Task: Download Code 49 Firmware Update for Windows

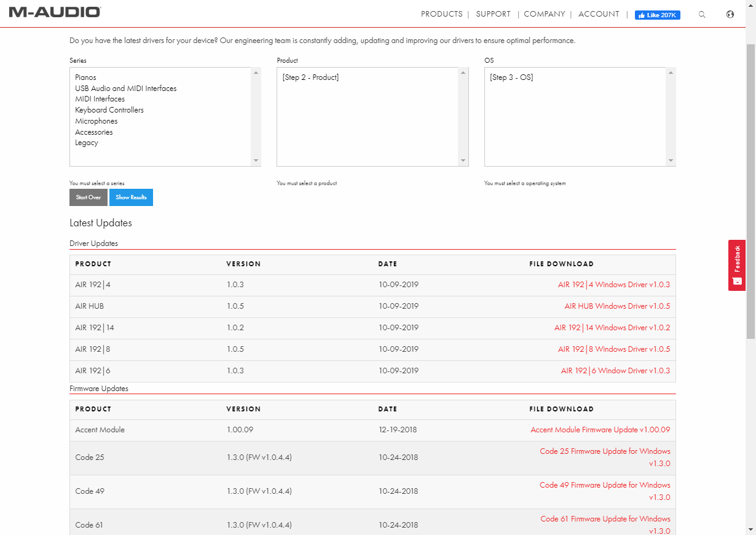Action: pos(605,491)
